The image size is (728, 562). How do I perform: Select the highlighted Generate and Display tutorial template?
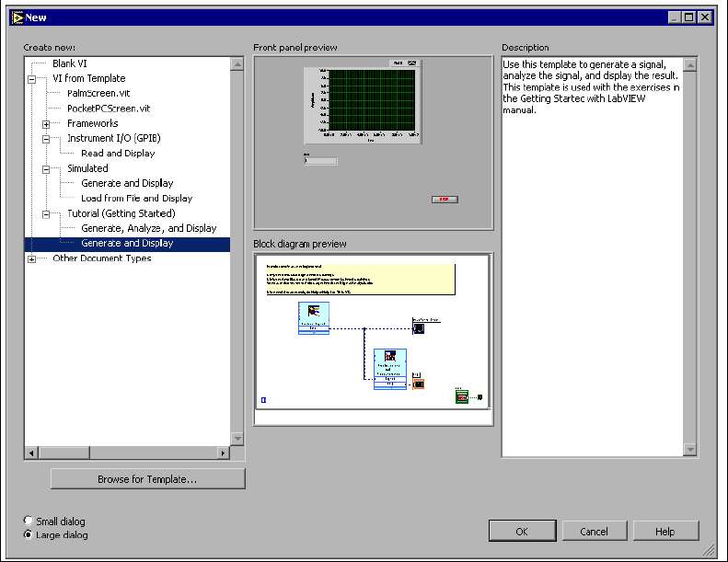[x=127, y=243]
